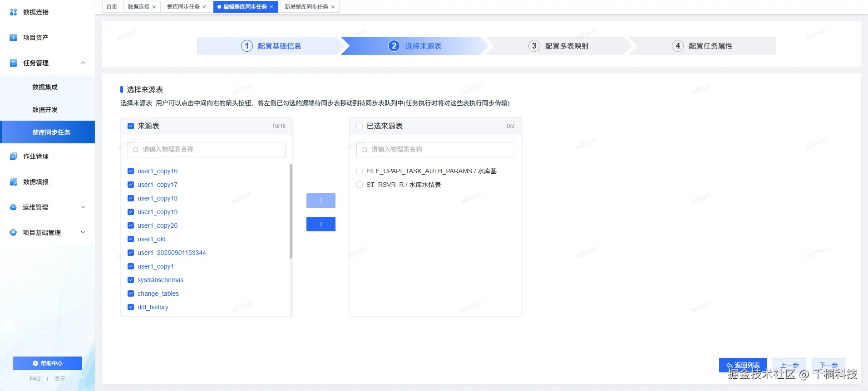Click the 项目资产 sidebar icon
This screenshot has height=391, width=868.
pos(14,38)
